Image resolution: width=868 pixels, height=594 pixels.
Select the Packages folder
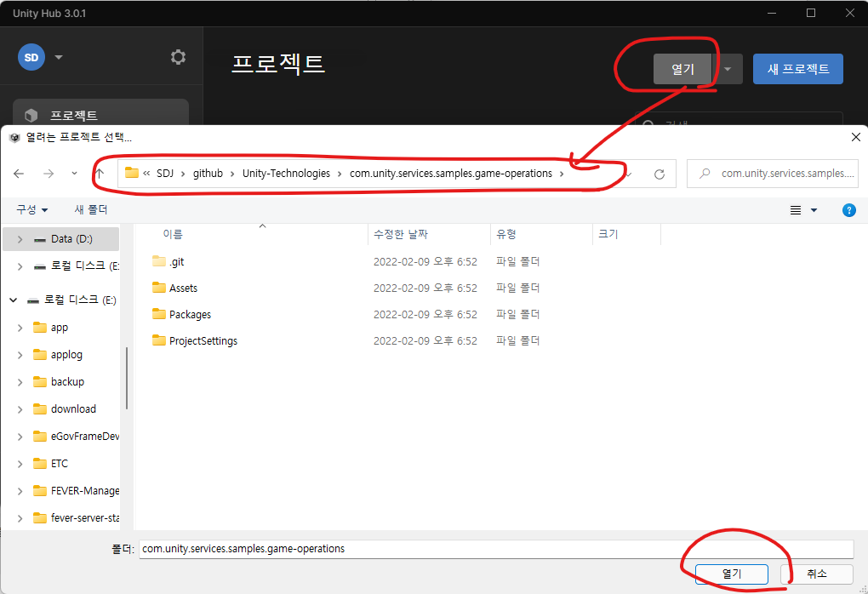[x=190, y=314]
